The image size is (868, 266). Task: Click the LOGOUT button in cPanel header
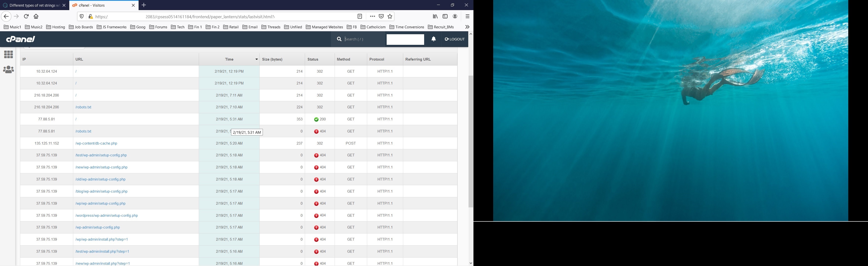(x=454, y=39)
